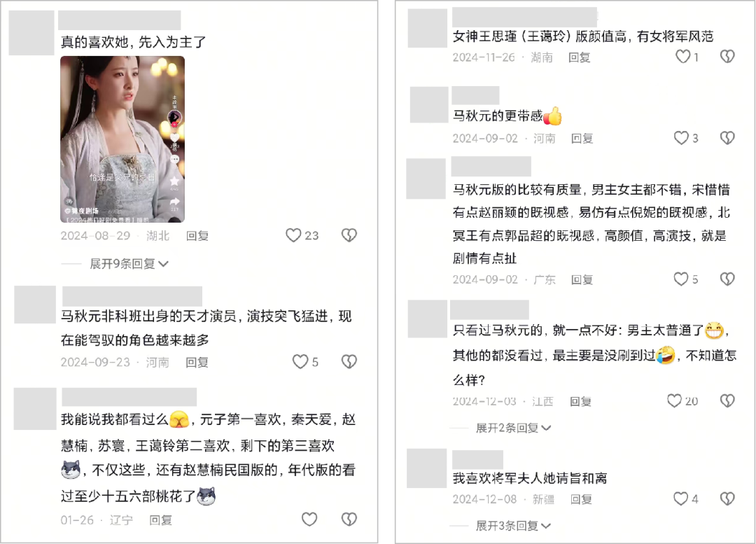Open the attached video screenshot image

pyautogui.click(x=122, y=139)
